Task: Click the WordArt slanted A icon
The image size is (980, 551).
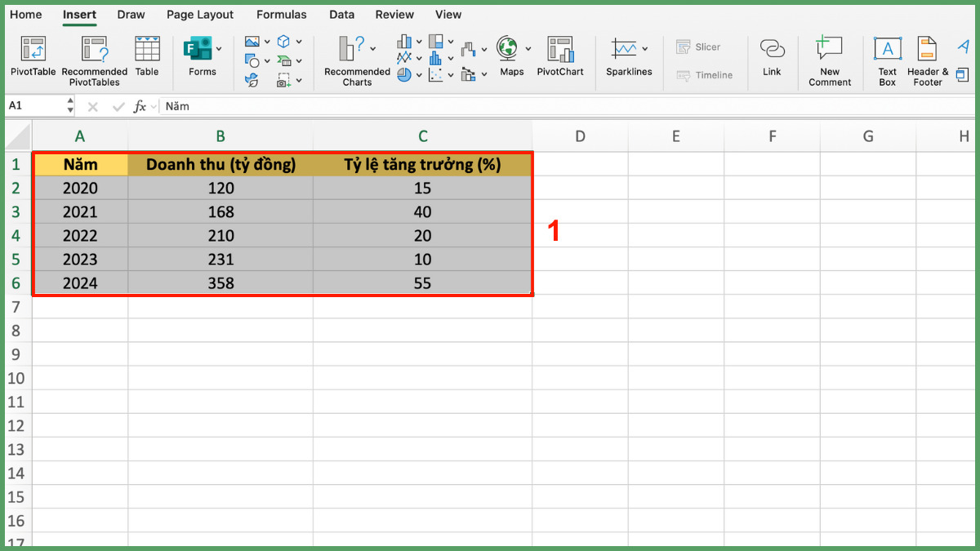Action: pyautogui.click(x=964, y=47)
